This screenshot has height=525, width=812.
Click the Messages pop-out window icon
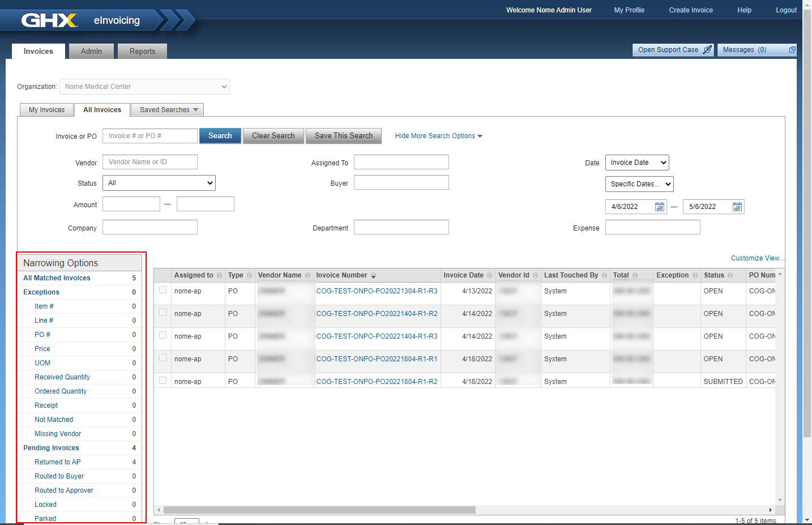(792, 50)
